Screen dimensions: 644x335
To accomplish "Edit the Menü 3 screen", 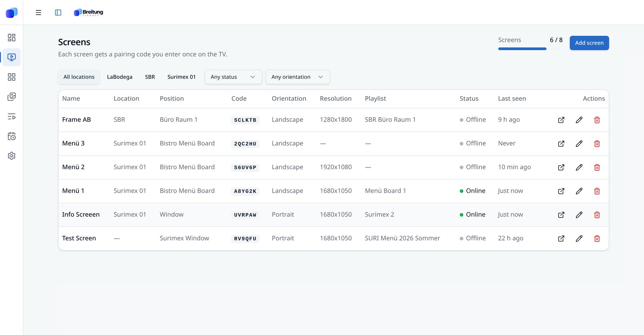I will (x=579, y=144).
